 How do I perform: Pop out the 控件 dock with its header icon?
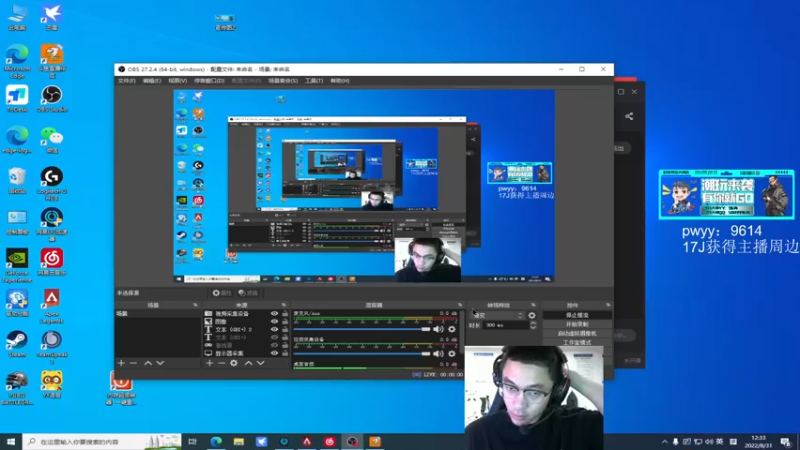click(608, 305)
